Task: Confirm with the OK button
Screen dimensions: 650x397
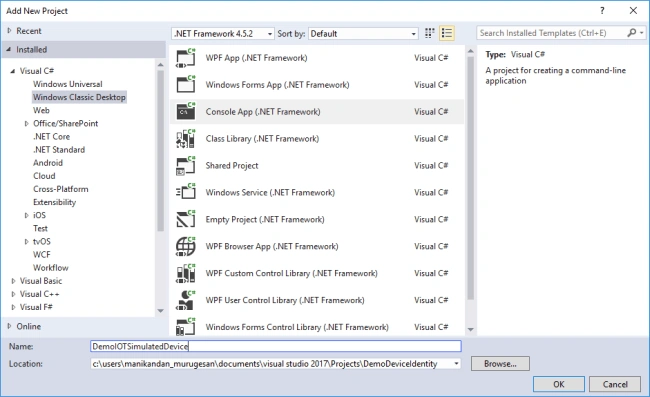Action: tap(558, 384)
